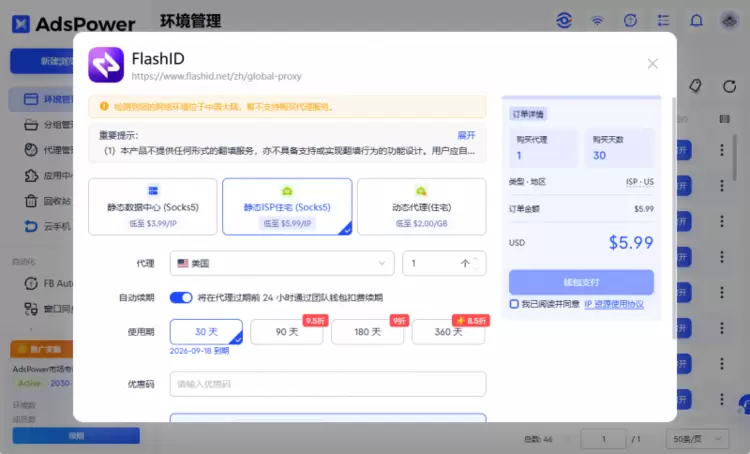Select the 静态数据中心 (Socks5) proxy type

153,207
